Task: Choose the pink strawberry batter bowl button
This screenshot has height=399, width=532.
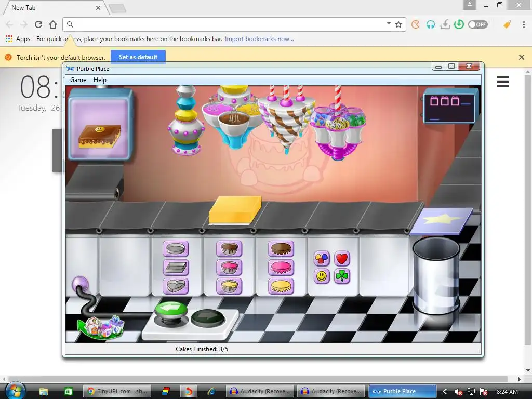Action: 229,268
